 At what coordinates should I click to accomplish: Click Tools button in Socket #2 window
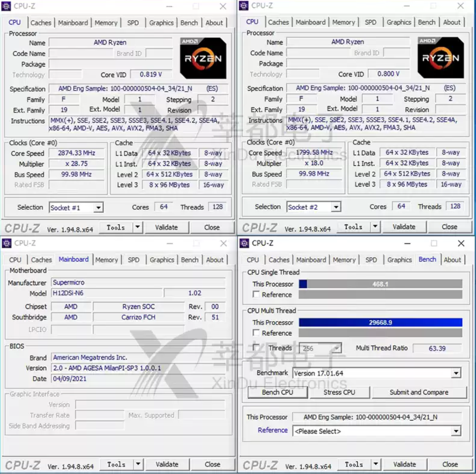point(353,226)
